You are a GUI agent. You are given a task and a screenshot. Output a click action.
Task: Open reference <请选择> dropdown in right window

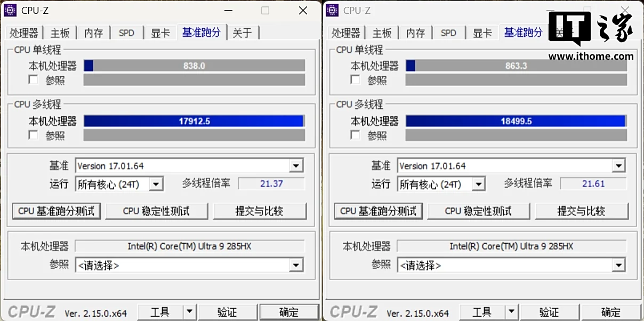(618, 265)
